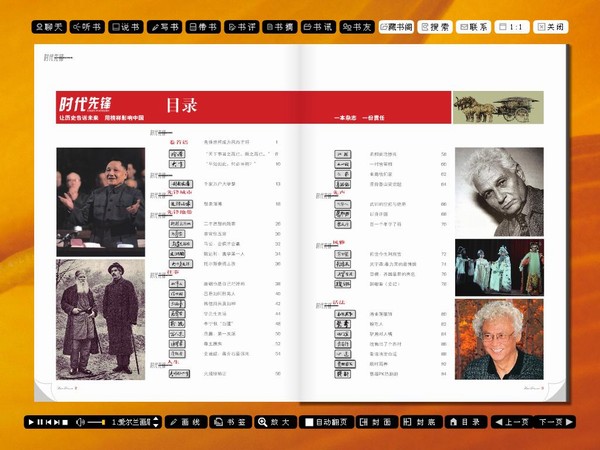Image resolution: width=600 pixels, height=450 pixels.
Task: Click the smiling man with glasses photo
Action: click(x=499, y=339)
